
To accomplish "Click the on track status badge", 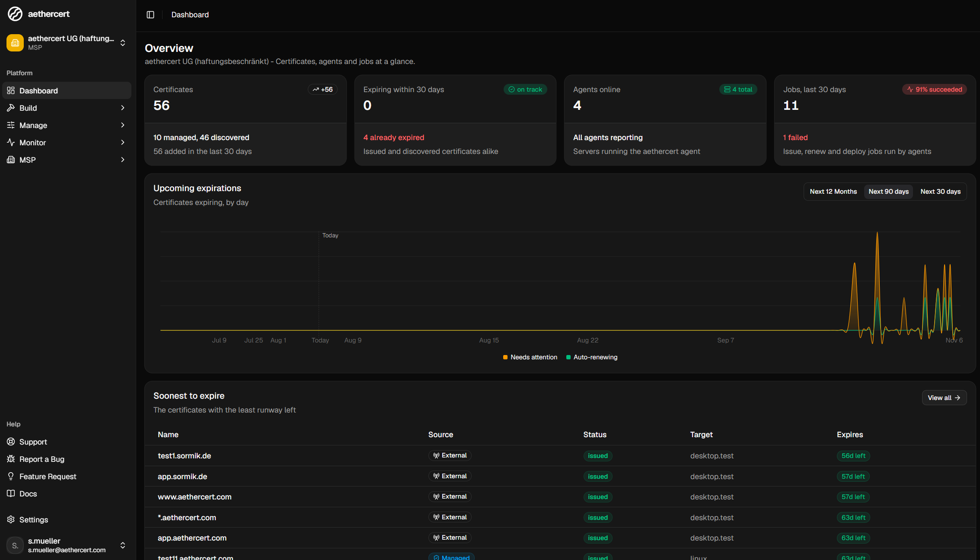I will [x=525, y=90].
